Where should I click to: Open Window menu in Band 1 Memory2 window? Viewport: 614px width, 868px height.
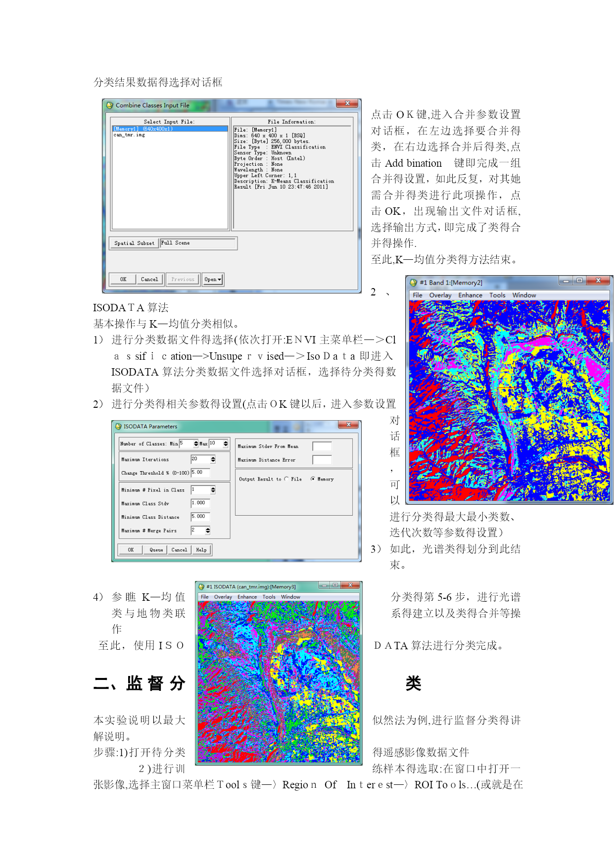click(x=524, y=295)
